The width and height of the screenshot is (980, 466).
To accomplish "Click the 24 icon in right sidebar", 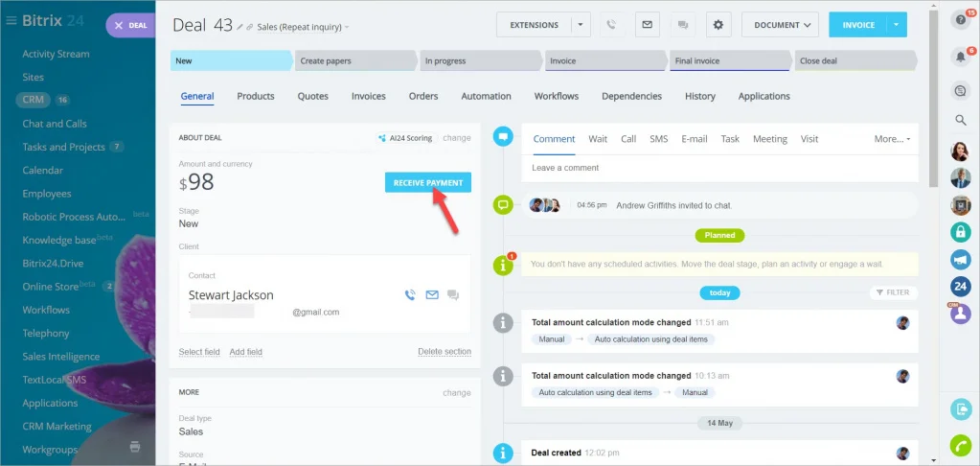I will (961, 287).
